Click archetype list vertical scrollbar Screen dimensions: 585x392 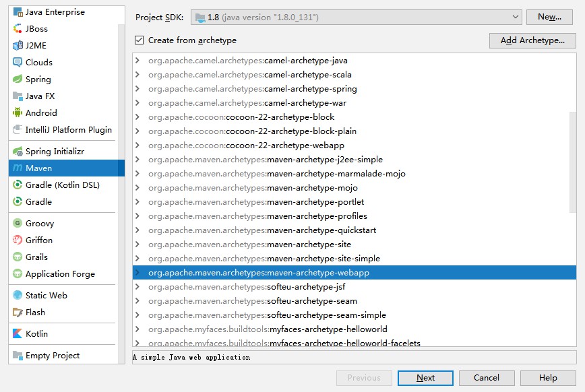tap(573, 162)
